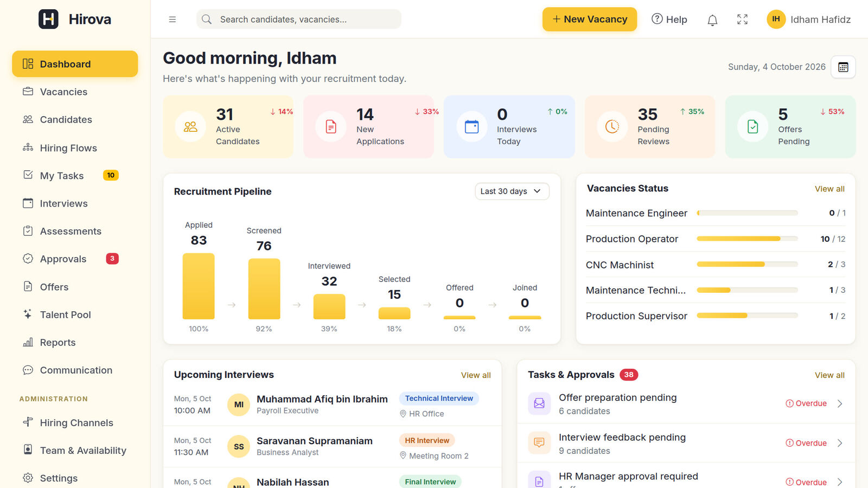This screenshot has width=868, height=488.
Task: Click the Offers Pending document-check icon
Action: (x=753, y=127)
